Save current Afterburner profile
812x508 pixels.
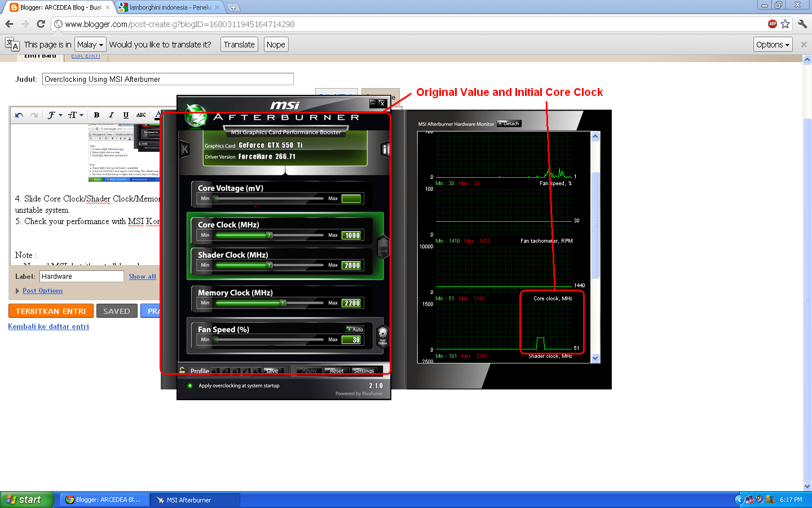pos(273,371)
